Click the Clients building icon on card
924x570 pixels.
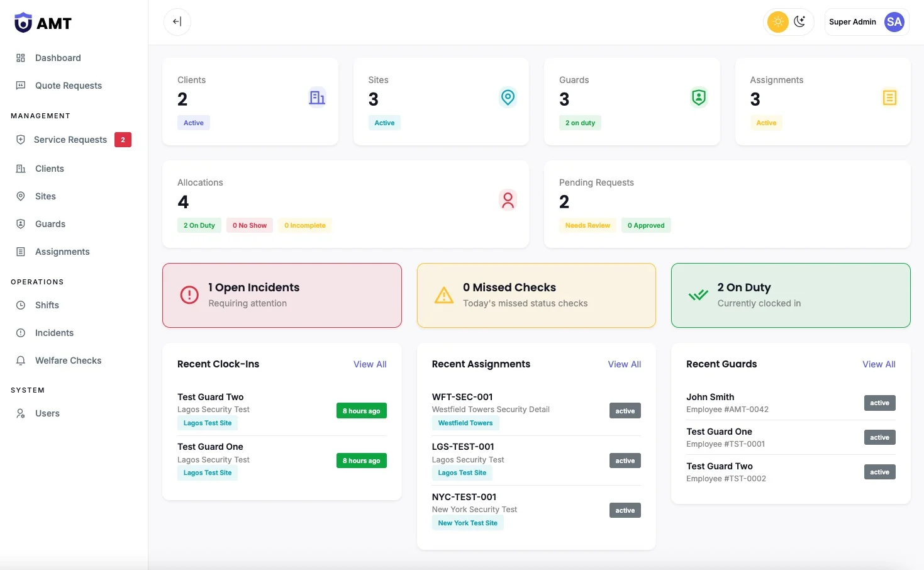(317, 98)
